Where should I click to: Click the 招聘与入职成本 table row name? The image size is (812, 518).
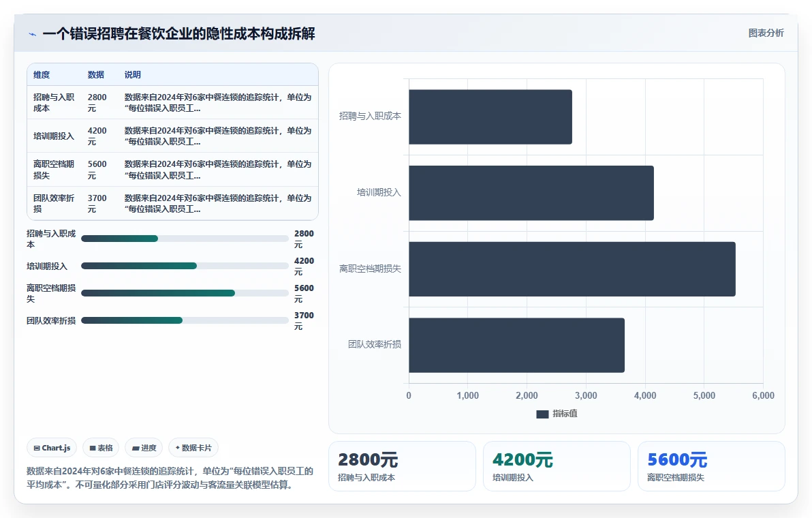coord(54,102)
